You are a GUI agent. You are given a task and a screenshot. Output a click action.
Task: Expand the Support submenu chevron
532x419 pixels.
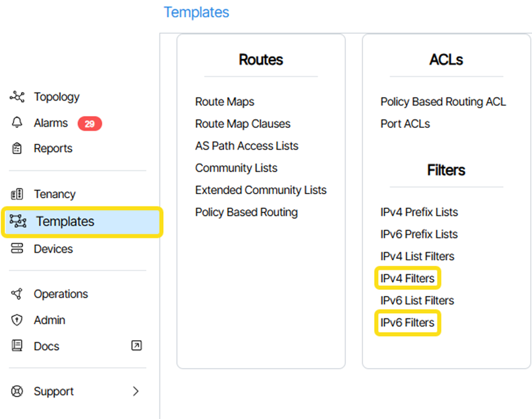point(136,391)
